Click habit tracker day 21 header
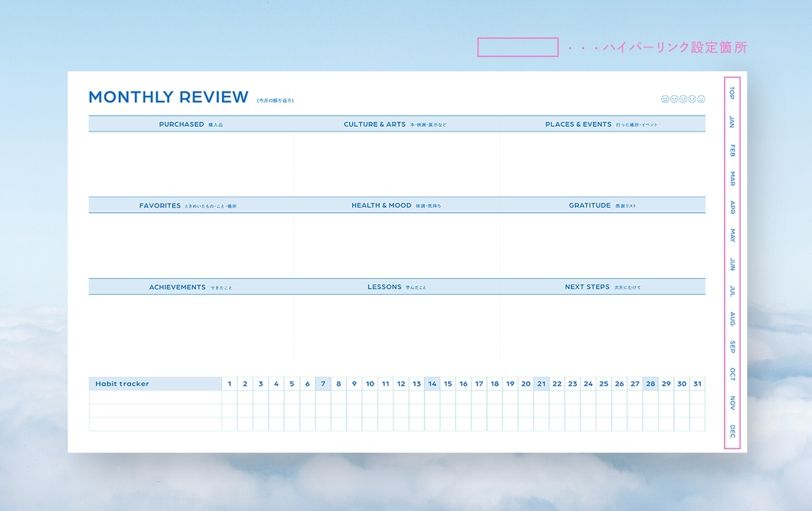Image resolution: width=812 pixels, height=511 pixels. click(541, 383)
